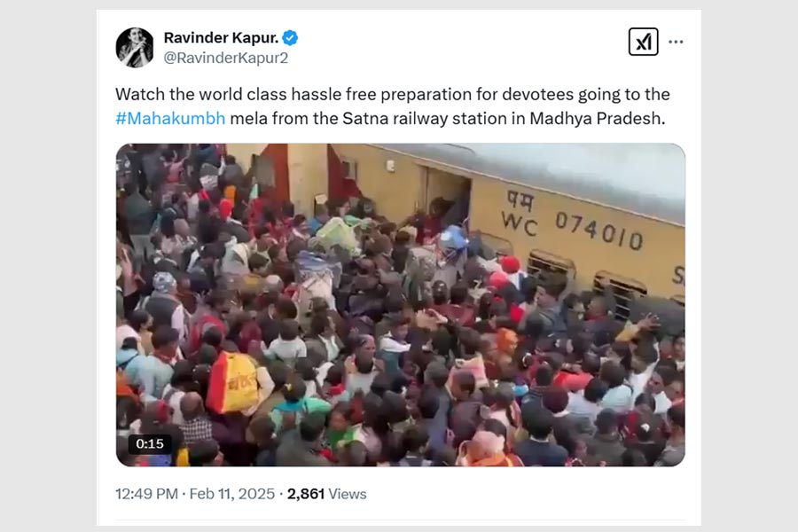
Task: Click the 0:15 video duration badge
Action: click(x=150, y=444)
